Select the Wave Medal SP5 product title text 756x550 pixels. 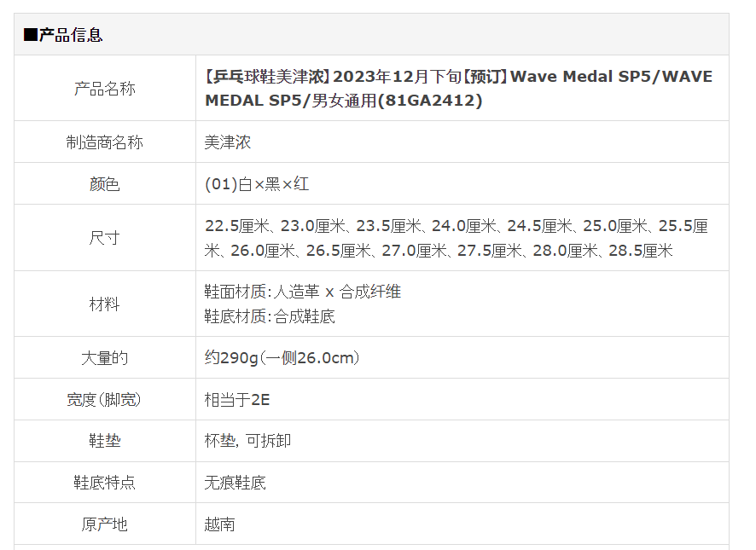click(458, 89)
